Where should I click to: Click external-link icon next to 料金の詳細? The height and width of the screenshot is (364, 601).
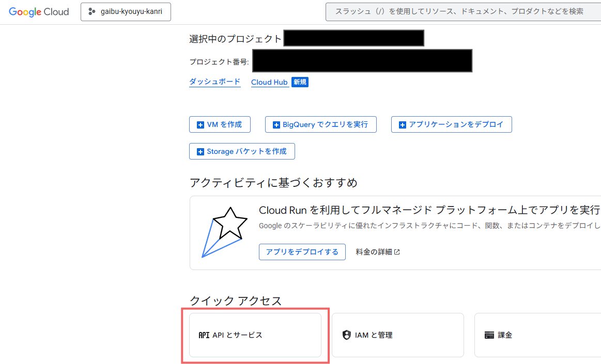click(397, 252)
